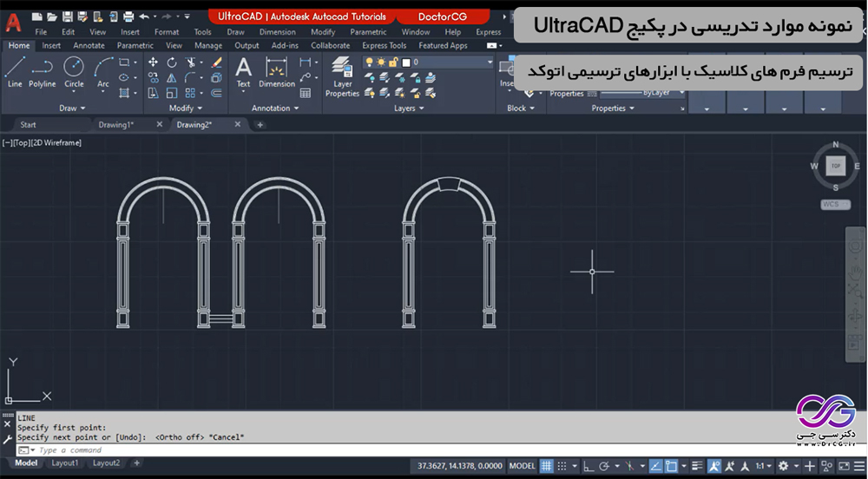This screenshot has height=479, width=868.
Task: Activate the Offset tool
Action: pos(217,93)
